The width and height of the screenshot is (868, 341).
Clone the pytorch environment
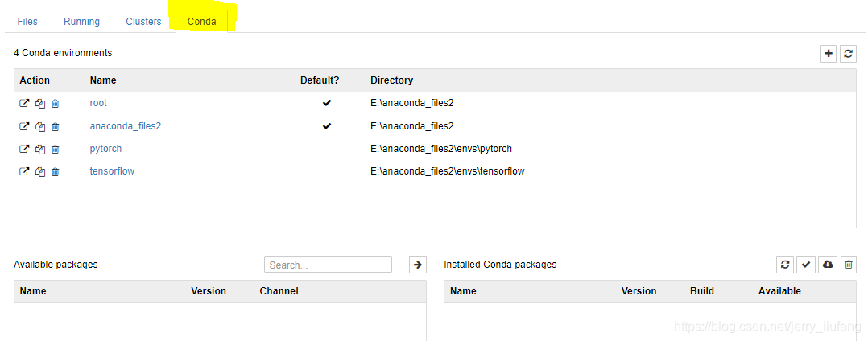pos(40,150)
